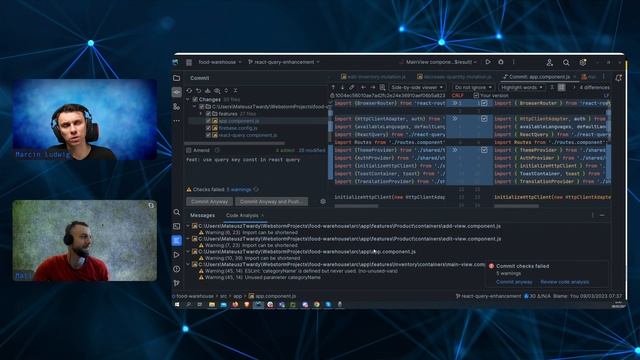Accept the BrowserRouter chunk arrow

tap(455, 103)
